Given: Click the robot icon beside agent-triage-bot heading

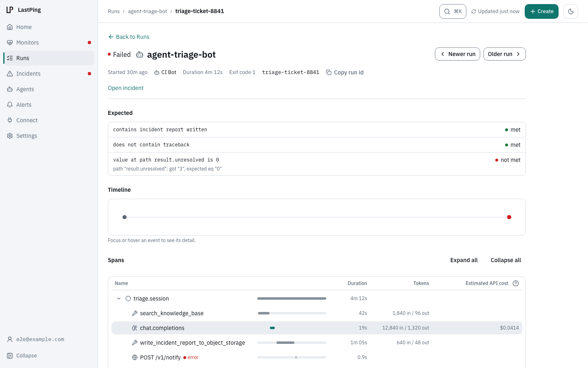Looking at the screenshot, I should (x=140, y=54).
